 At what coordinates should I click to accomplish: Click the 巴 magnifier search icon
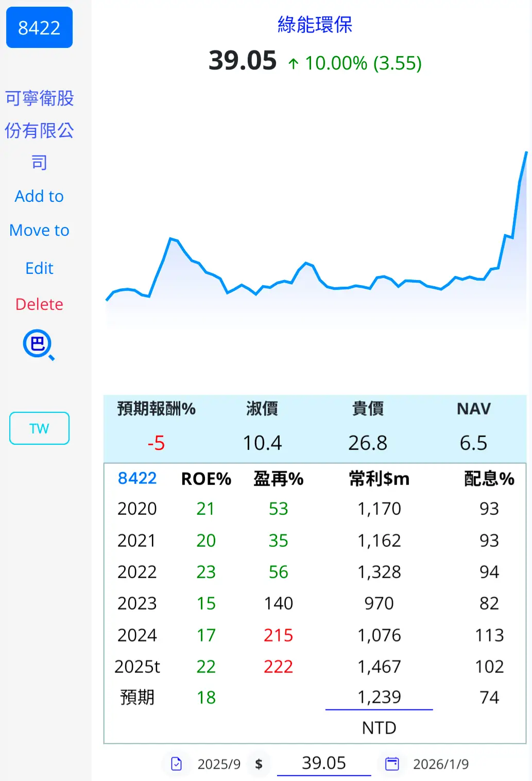(x=39, y=344)
